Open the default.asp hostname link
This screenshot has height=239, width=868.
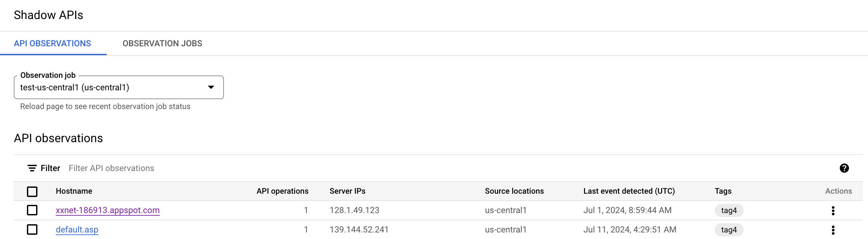click(77, 229)
